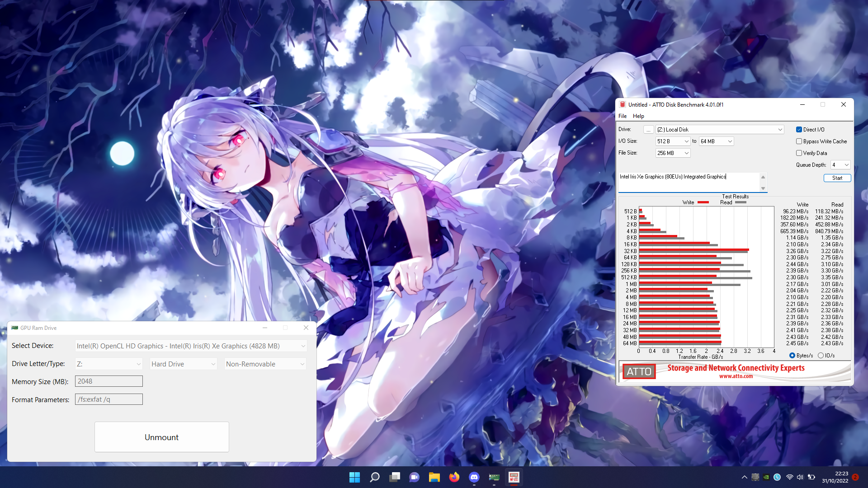Open the Chat app on taskbar
The width and height of the screenshot is (868, 488).
click(414, 477)
